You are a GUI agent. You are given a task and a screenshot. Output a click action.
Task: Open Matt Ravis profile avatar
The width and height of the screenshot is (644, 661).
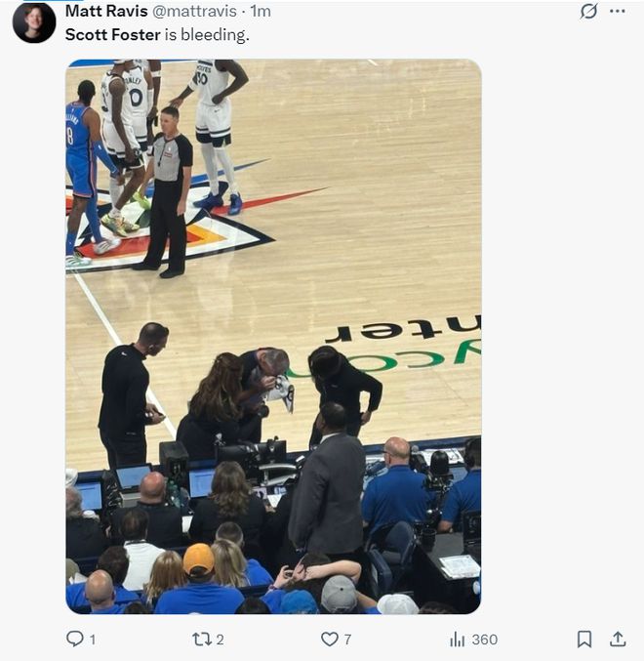(x=33, y=21)
